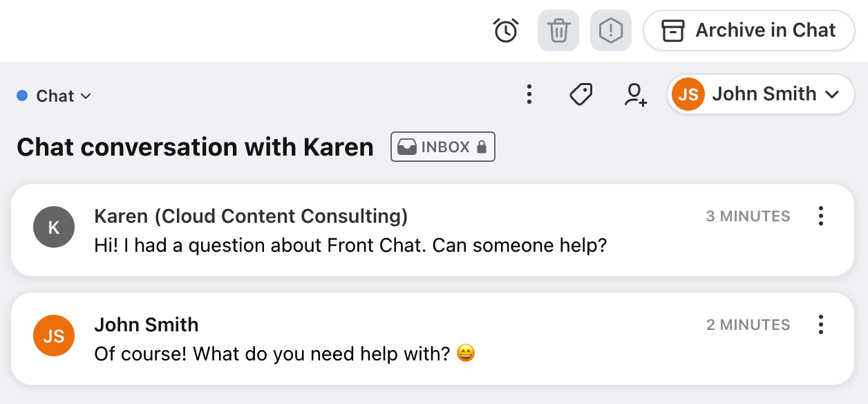Click the Archive in Chat button

coord(749,30)
